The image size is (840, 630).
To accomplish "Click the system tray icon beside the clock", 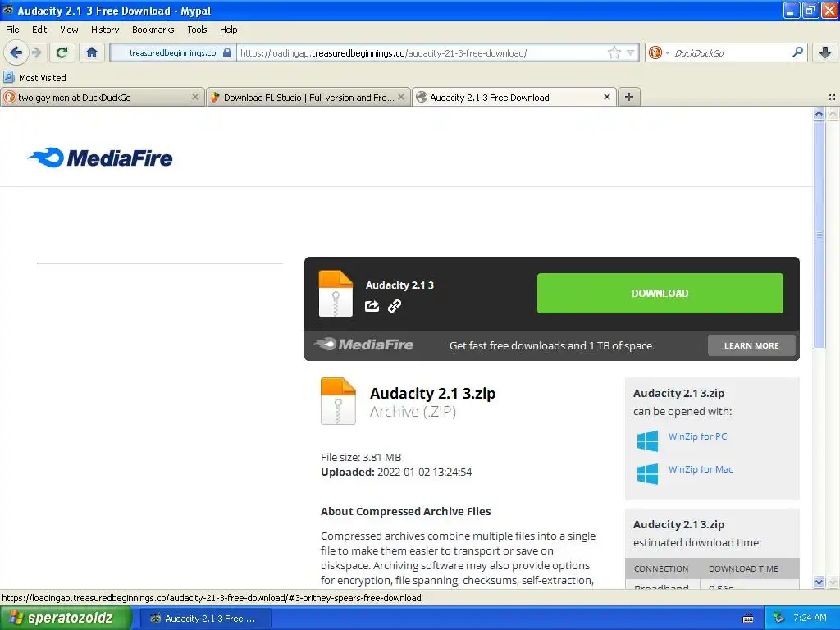I will [x=779, y=618].
